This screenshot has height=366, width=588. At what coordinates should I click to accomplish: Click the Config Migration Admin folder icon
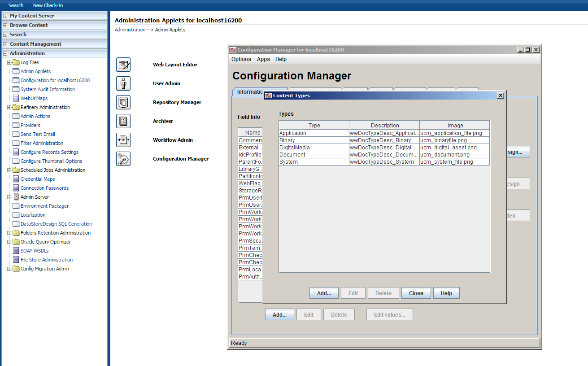(x=16, y=269)
